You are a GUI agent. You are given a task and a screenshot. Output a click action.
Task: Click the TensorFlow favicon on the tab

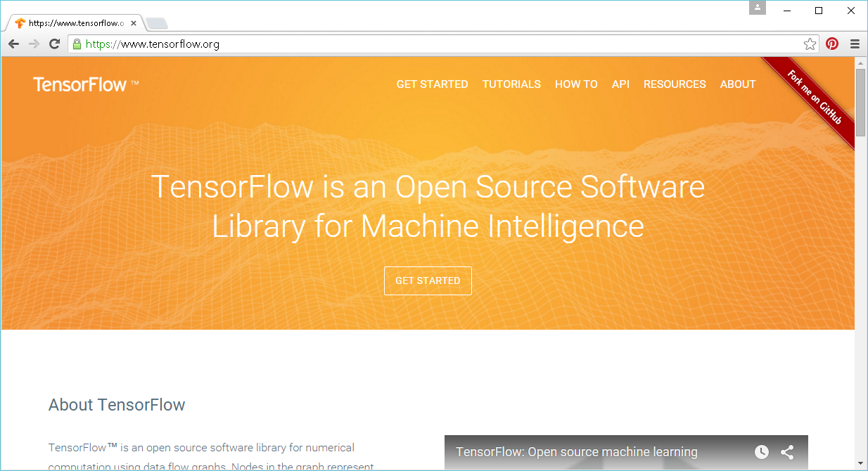pyautogui.click(x=20, y=23)
